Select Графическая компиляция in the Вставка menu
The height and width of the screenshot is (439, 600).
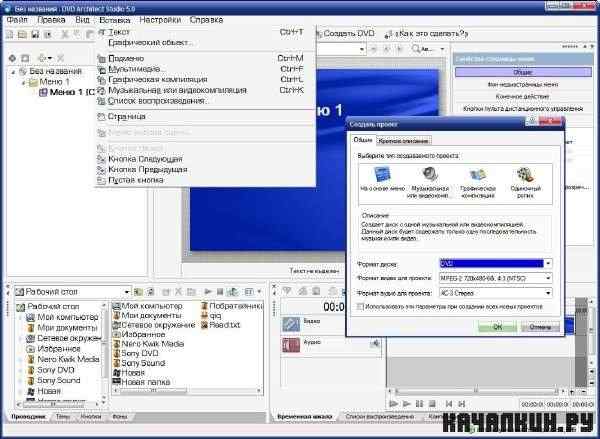click(206, 80)
